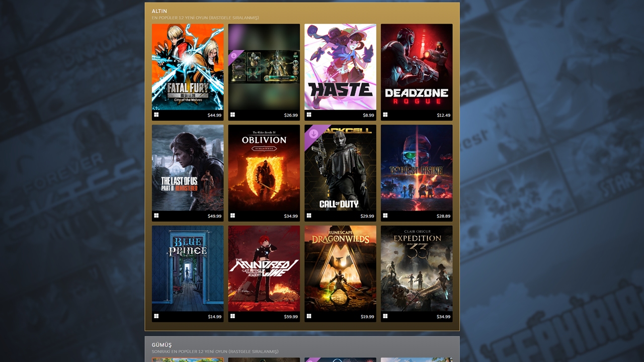This screenshot has height=362, width=644.
Task: Click the GÜMÜŞ section heading
Action: [x=162, y=345]
